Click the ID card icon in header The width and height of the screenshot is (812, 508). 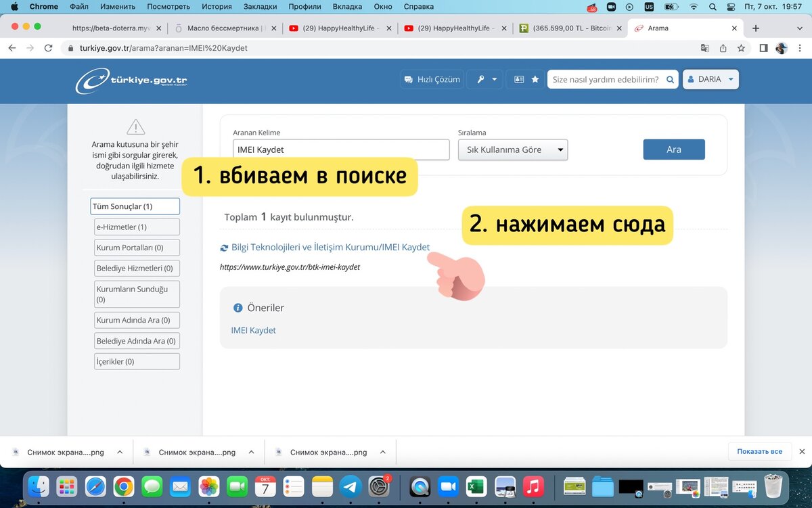pos(519,79)
